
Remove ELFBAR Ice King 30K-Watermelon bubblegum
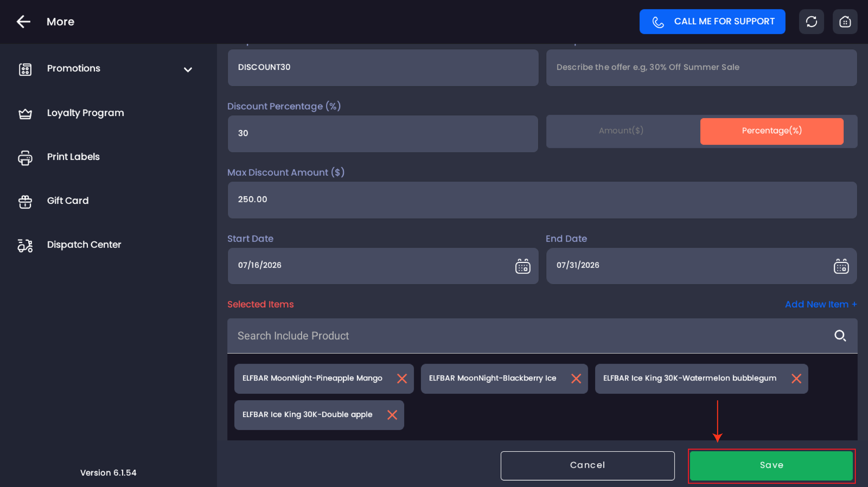tap(796, 378)
